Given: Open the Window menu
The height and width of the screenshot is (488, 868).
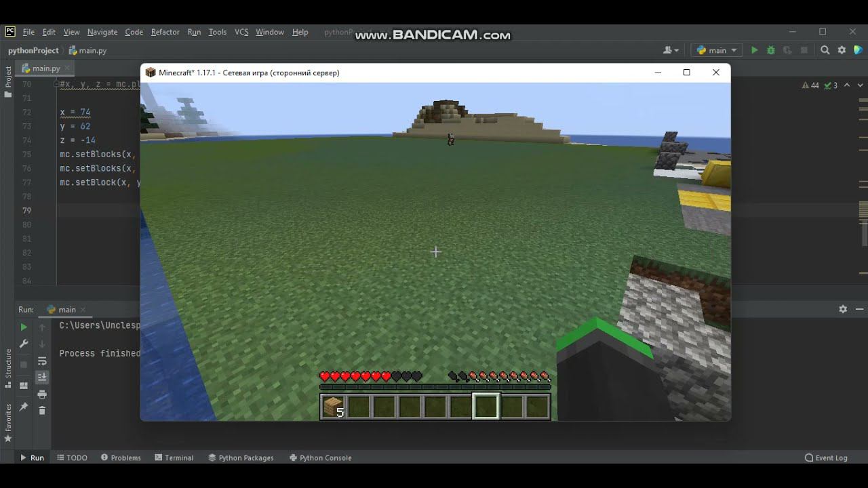Looking at the screenshot, I should pos(269,32).
